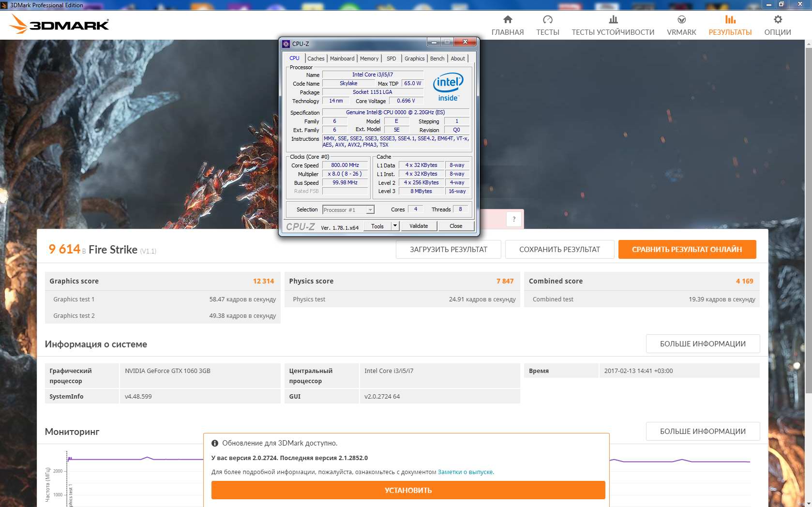
Task: Click the question mark help button
Action: tap(514, 219)
